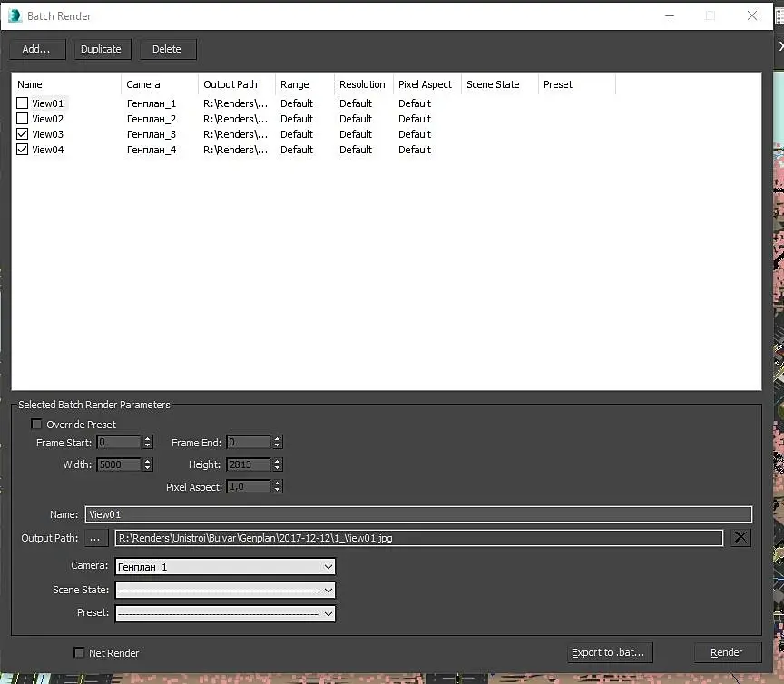Click the Frame Start input field
This screenshot has width=784, height=684.
point(119,442)
